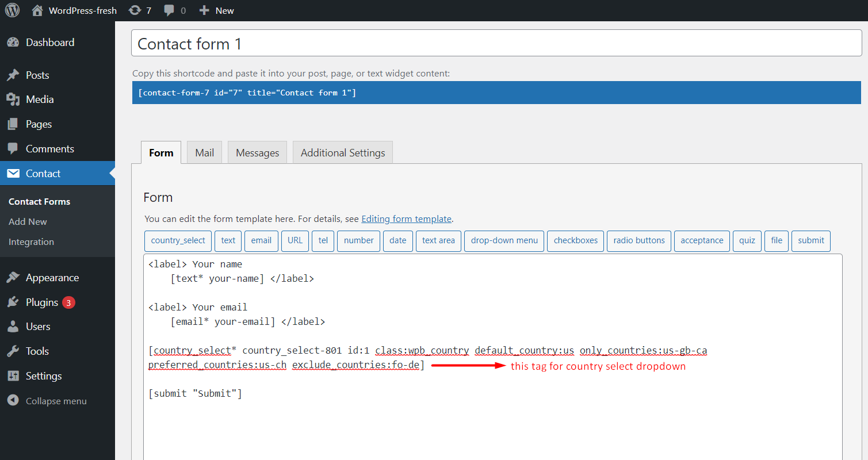Click the home icon beside WordPress-fresh
The width and height of the screenshot is (868, 460).
click(37, 10)
